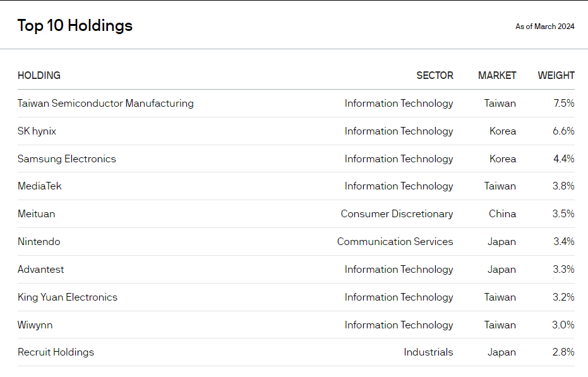Click the As of March 2024 label
The image size is (588, 377).
[545, 27]
